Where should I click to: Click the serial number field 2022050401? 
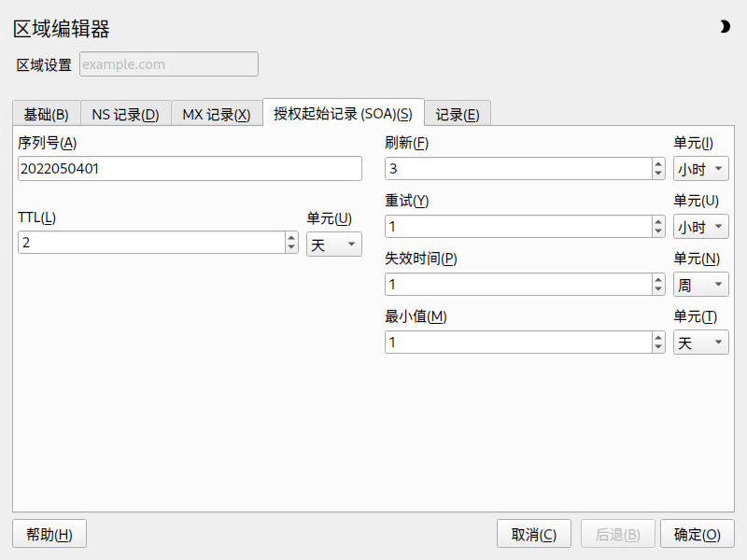click(190, 169)
